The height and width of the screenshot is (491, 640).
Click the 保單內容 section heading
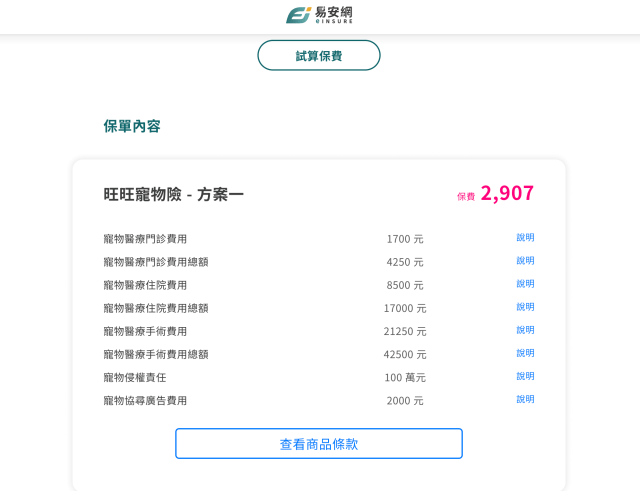coord(132,126)
